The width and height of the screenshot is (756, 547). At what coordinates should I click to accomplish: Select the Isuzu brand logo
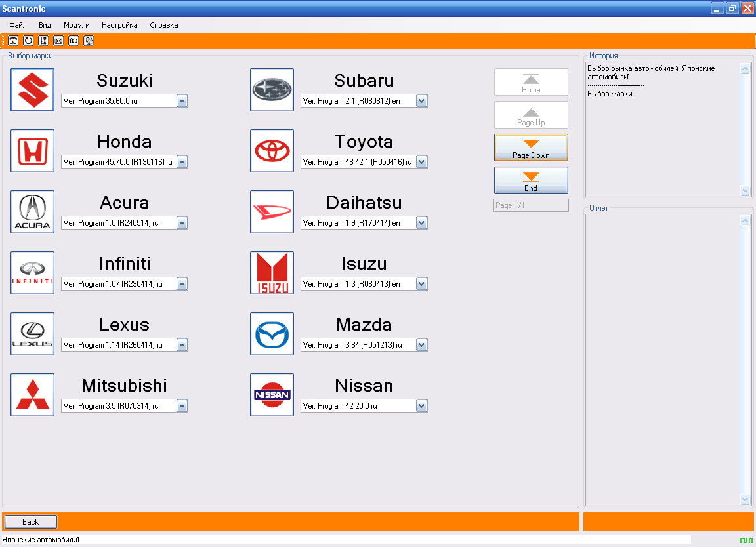(x=272, y=273)
